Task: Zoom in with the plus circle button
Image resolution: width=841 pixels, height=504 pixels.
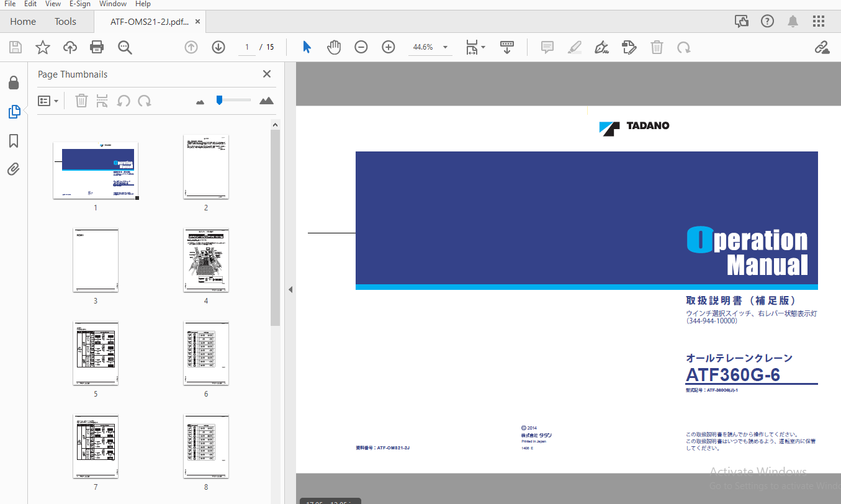Action: click(x=389, y=47)
